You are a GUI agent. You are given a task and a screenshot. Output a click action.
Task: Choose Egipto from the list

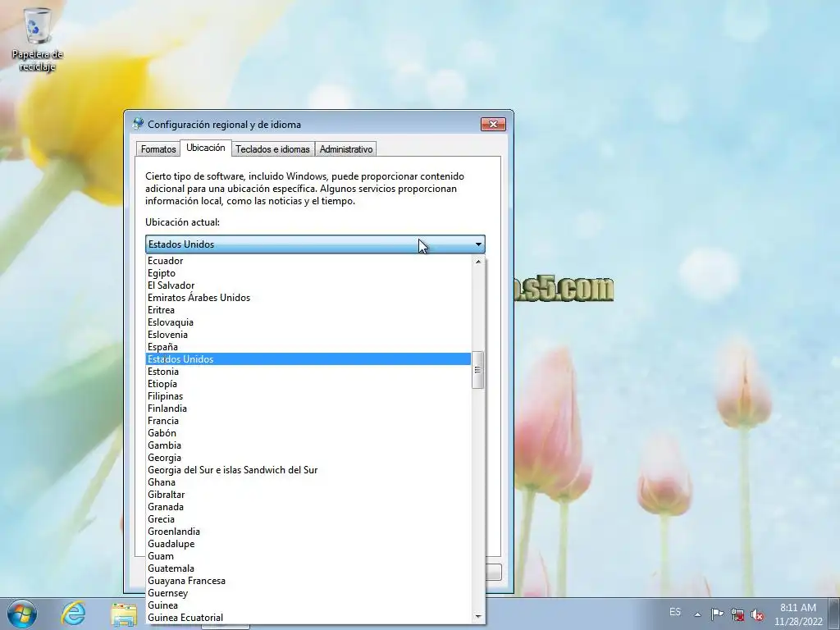click(308, 273)
